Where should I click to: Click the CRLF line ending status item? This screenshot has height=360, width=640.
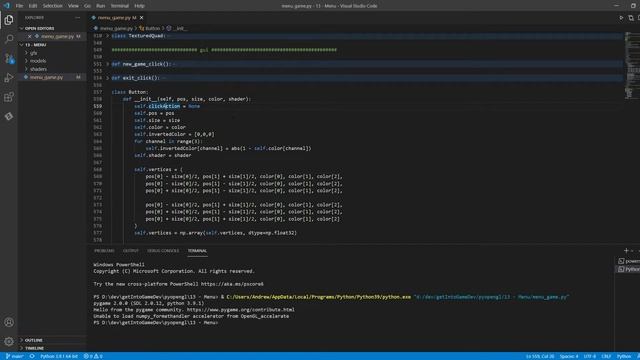click(606, 356)
